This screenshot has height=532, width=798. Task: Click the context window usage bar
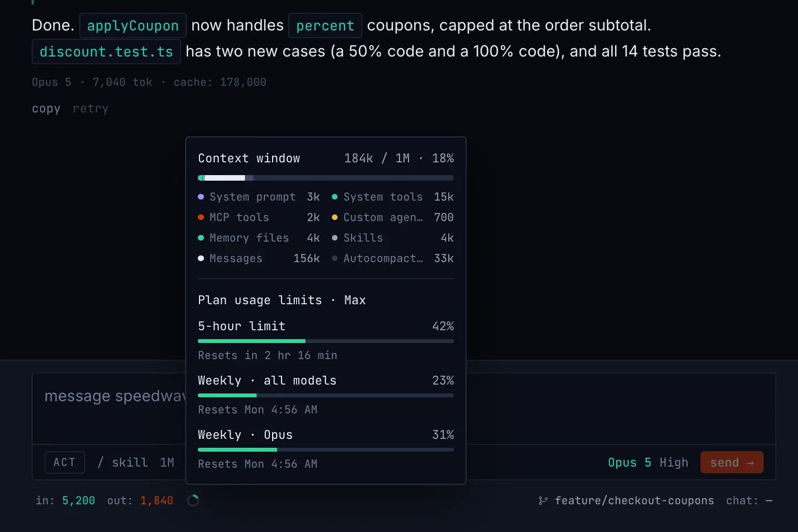326,178
